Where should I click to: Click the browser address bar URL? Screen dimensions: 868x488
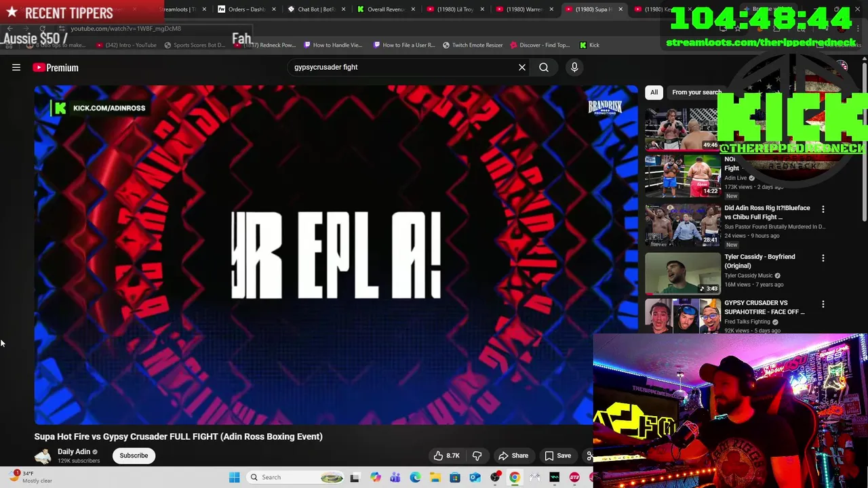coord(125,28)
